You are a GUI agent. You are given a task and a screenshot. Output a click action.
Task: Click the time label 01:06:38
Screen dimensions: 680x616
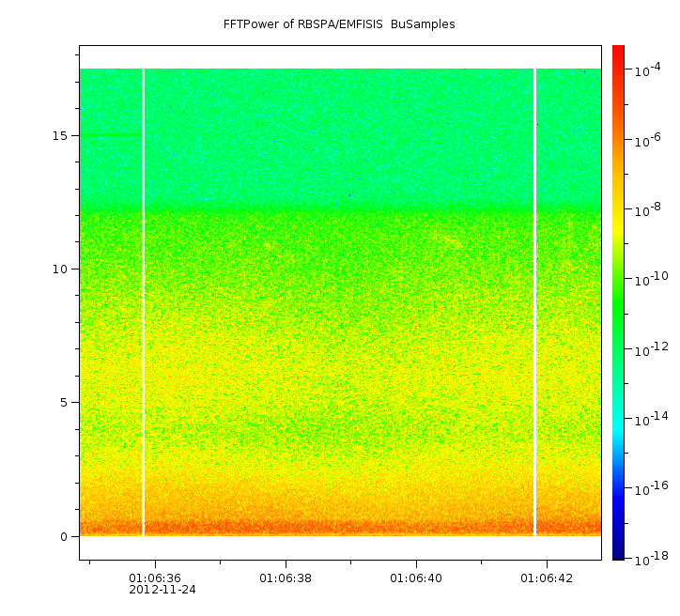(x=286, y=578)
